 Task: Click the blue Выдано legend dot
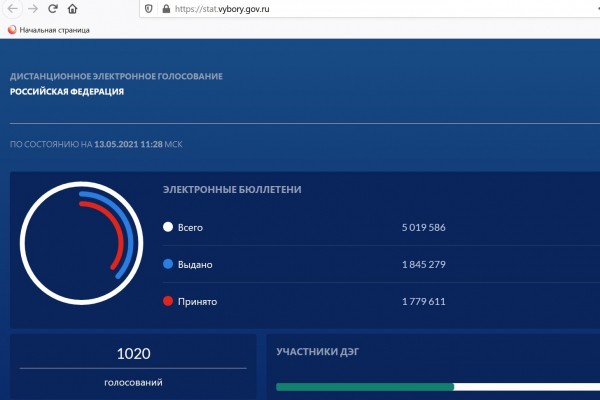coord(168,265)
